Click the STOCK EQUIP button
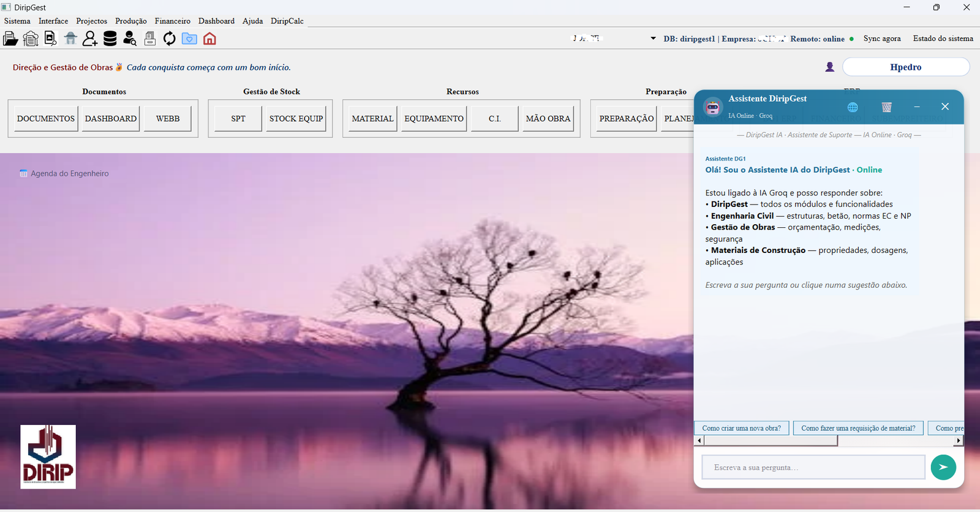 296,119
